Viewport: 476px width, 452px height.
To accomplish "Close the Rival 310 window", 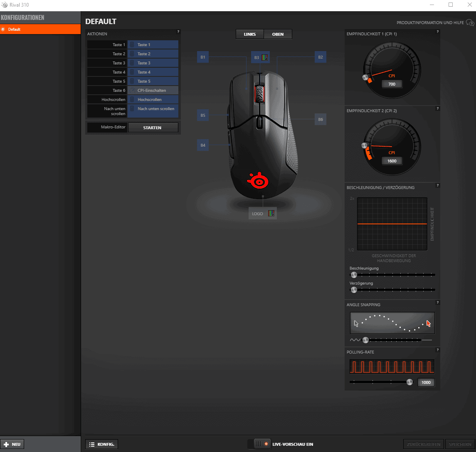I will click(469, 5).
